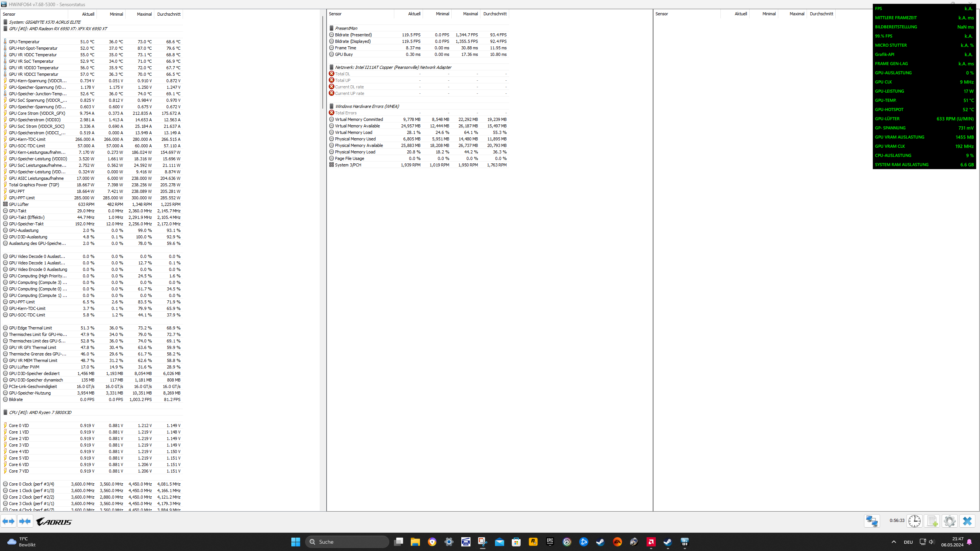Open the AMD Software taskbar icon
The width and height of the screenshot is (980, 551).
[x=651, y=542]
